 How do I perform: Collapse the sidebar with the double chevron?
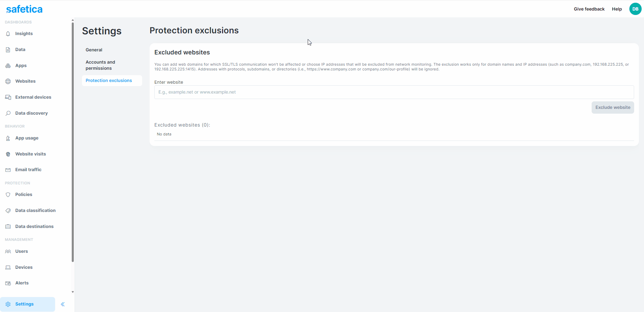coord(63,304)
